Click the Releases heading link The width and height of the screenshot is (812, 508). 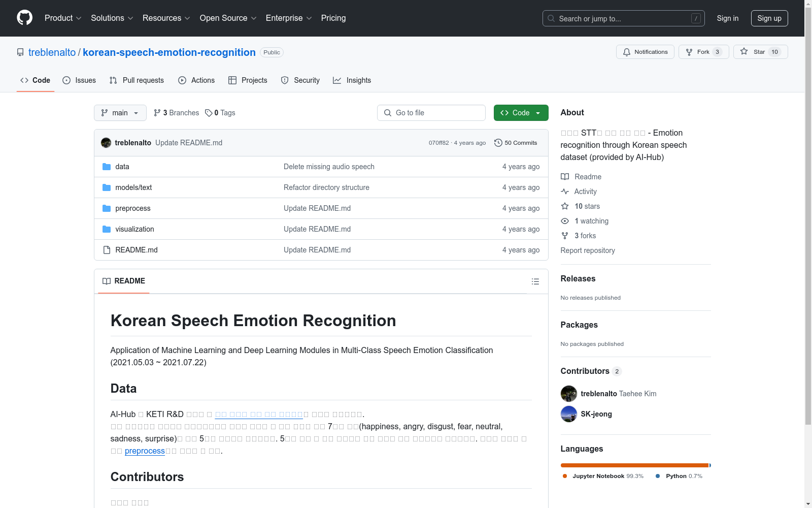coord(578,278)
